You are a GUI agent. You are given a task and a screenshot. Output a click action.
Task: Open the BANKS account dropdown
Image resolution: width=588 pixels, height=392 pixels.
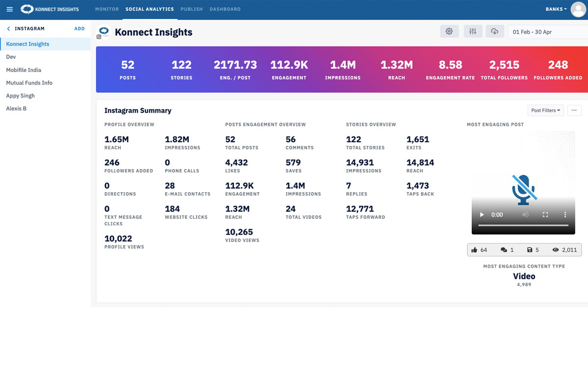pos(556,9)
